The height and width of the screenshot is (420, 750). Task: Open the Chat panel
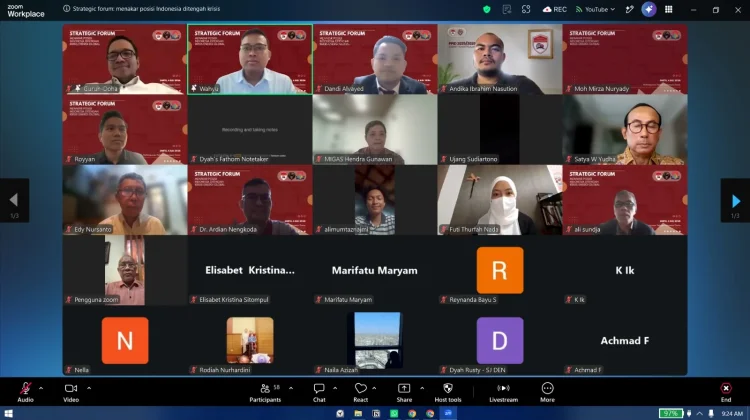point(319,393)
